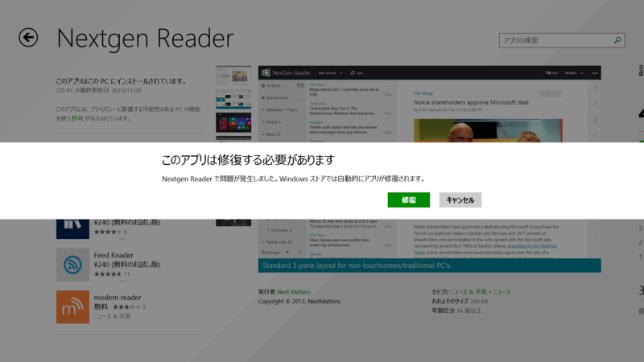Viewport: 644px width, 362px height.
Task: Click the このアプリは修復する必要があります heading
Action: (248, 159)
